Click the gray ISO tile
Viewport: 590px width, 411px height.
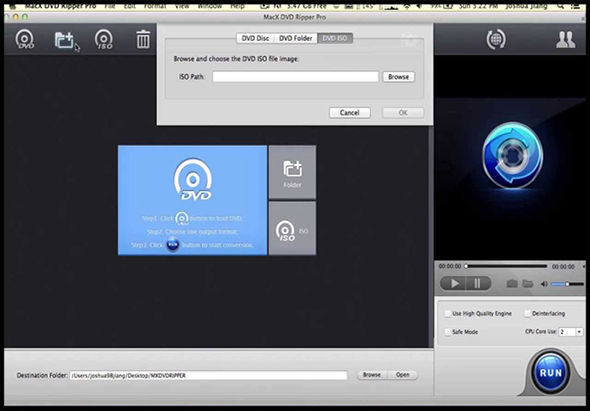(x=292, y=228)
